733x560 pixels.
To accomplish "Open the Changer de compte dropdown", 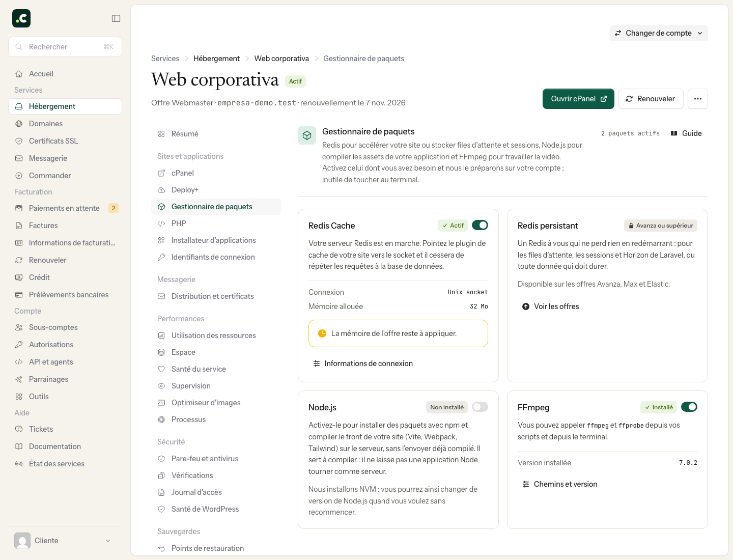I will 659,33.
